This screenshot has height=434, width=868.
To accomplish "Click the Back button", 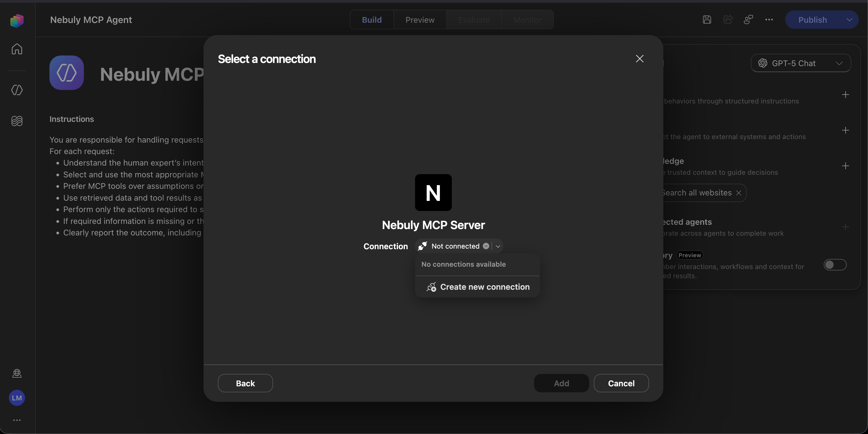I will point(245,383).
